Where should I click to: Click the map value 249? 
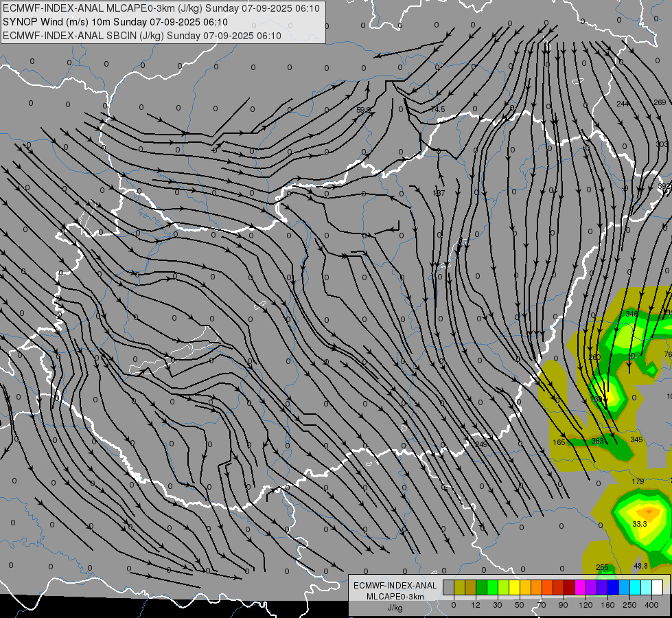(x=481, y=444)
